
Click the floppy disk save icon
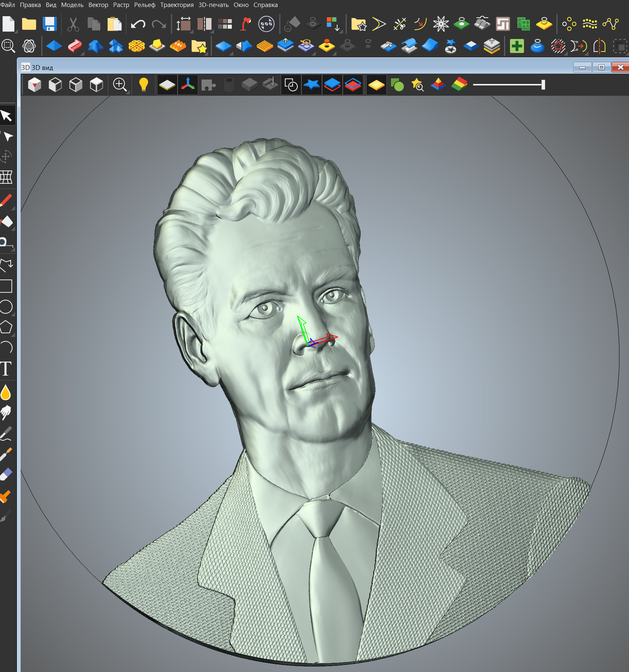pyautogui.click(x=49, y=24)
